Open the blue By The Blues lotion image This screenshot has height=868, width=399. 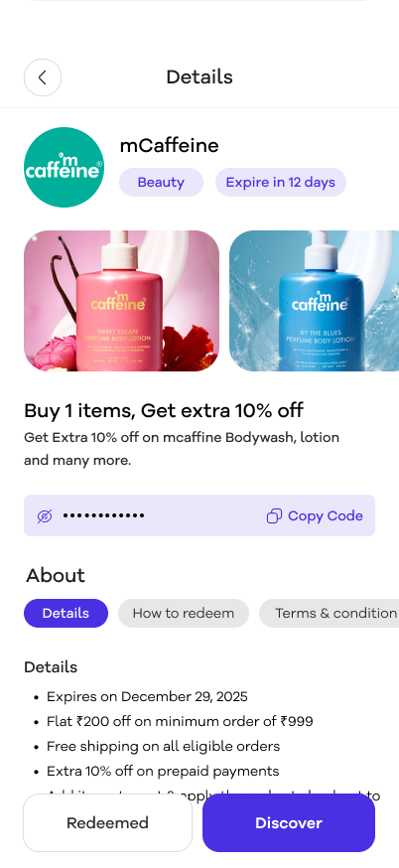[x=314, y=301]
